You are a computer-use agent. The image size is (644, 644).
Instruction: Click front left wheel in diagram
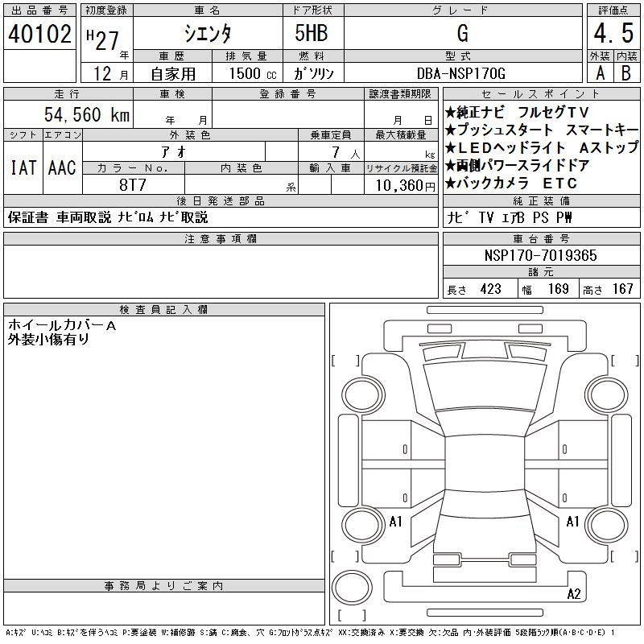click(362, 395)
